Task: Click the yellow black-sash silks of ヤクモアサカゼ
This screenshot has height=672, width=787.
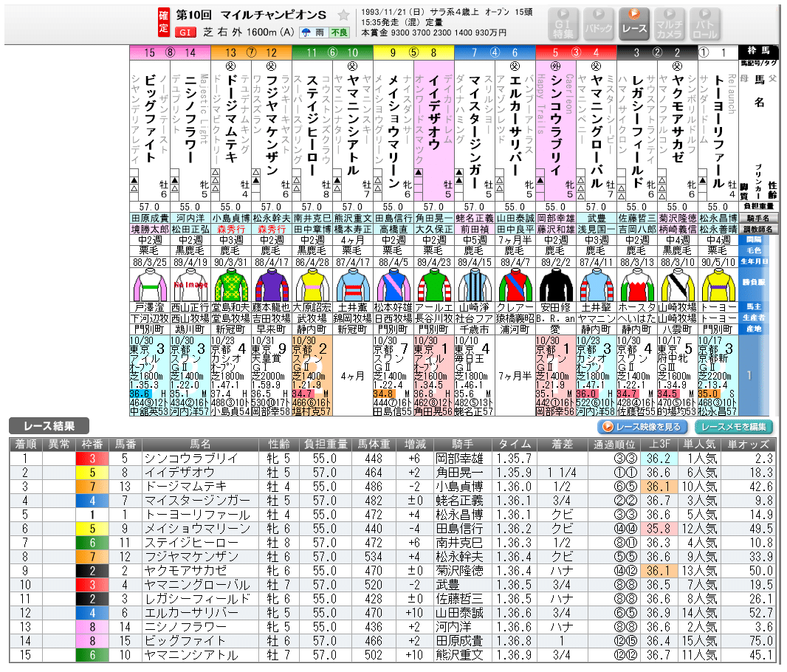Action: 678,284
